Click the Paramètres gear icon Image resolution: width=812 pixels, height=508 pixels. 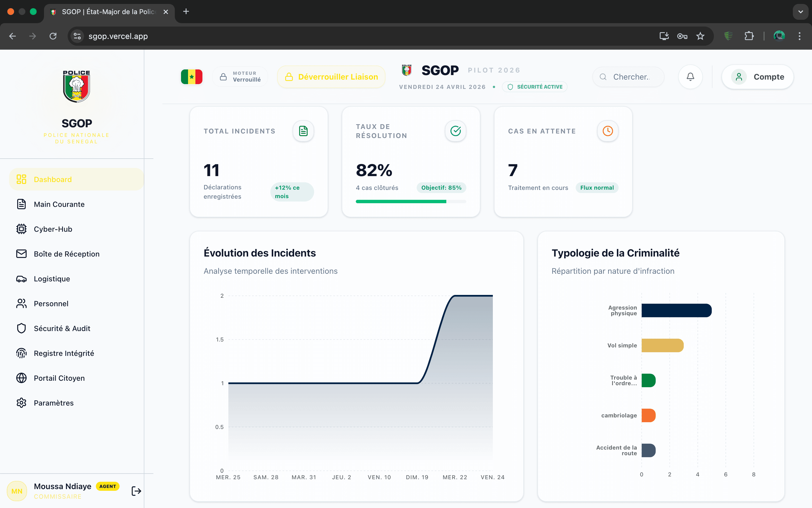click(x=21, y=403)
